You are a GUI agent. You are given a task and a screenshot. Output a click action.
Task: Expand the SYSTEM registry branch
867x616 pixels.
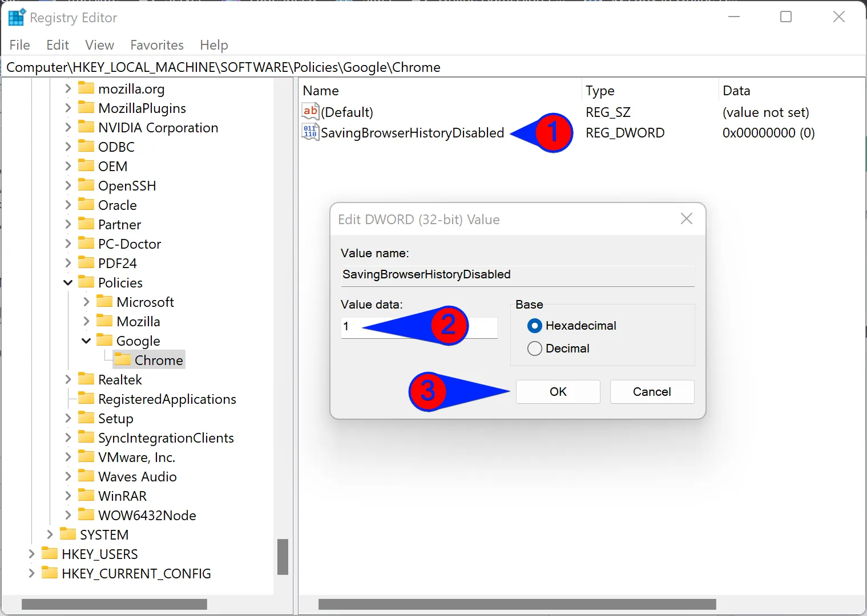[50, 534]
